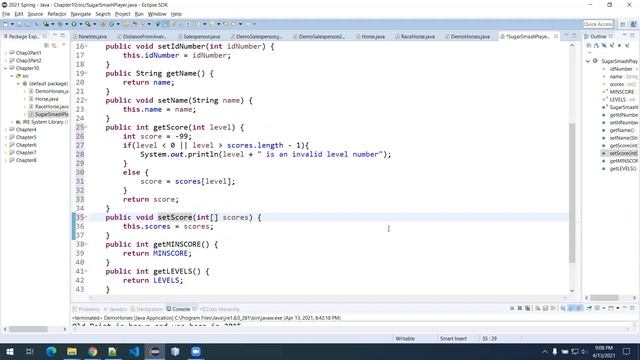Expand JRE System Library node
640x360 pixels.
(12, 122)
